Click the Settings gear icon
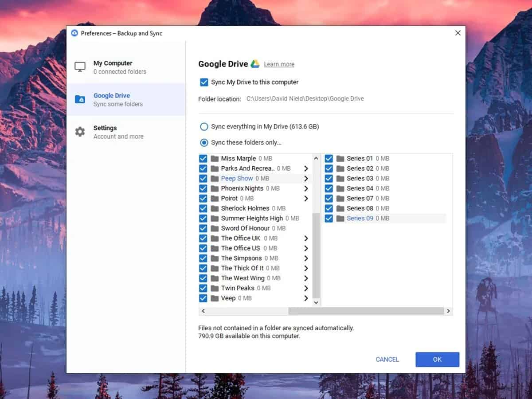The height and width of the screenshot is (399, 532). (x=80, y=132)
